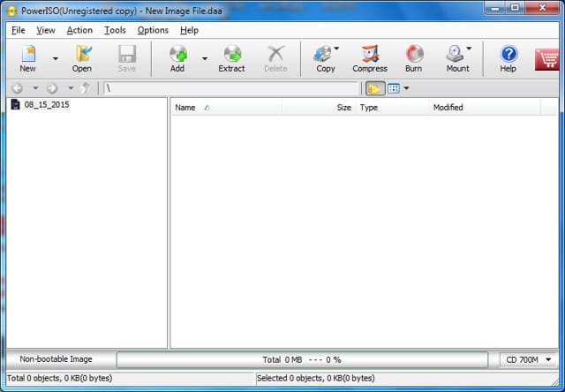Maximize the PowerISO window
The height and width of the screenshot is (392, 565).
(x=516, y=8)
